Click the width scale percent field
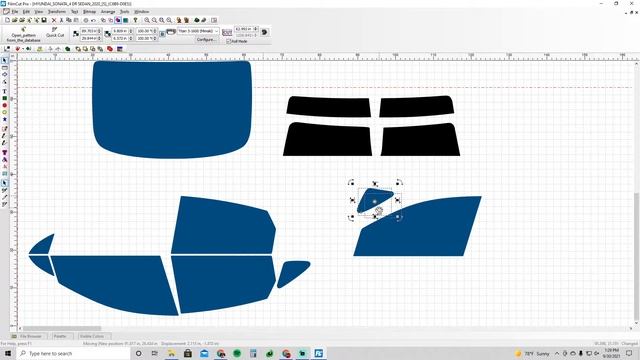This screenshot has height=360, width=640. pos(147,31)
